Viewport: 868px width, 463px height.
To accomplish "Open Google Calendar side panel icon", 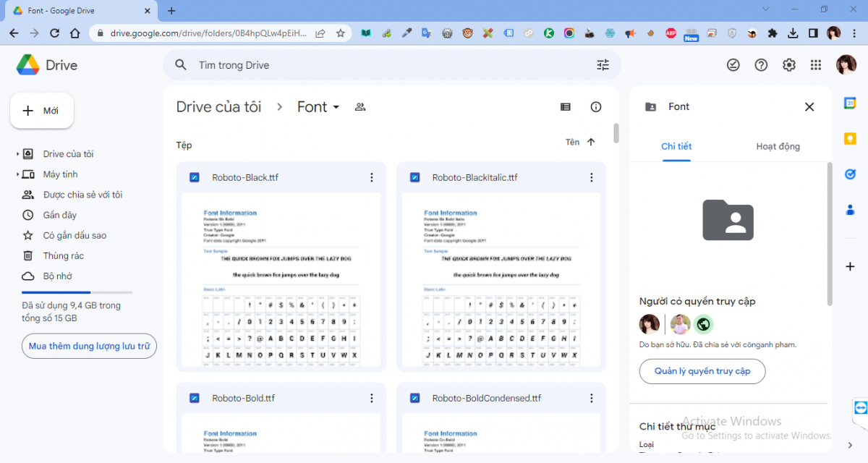I will [x=850, y=103].
